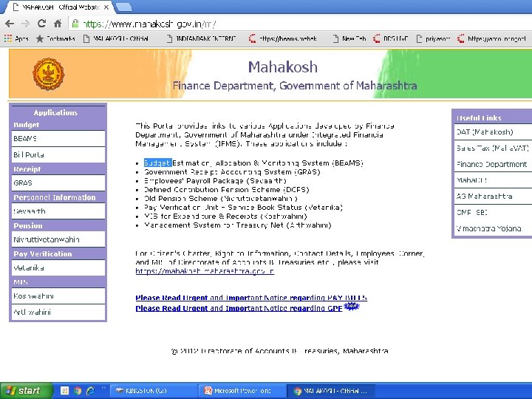Switch to Microsoft PowerPoint taskbar window
Screen dimensions: 532x399
click(241, 391)
